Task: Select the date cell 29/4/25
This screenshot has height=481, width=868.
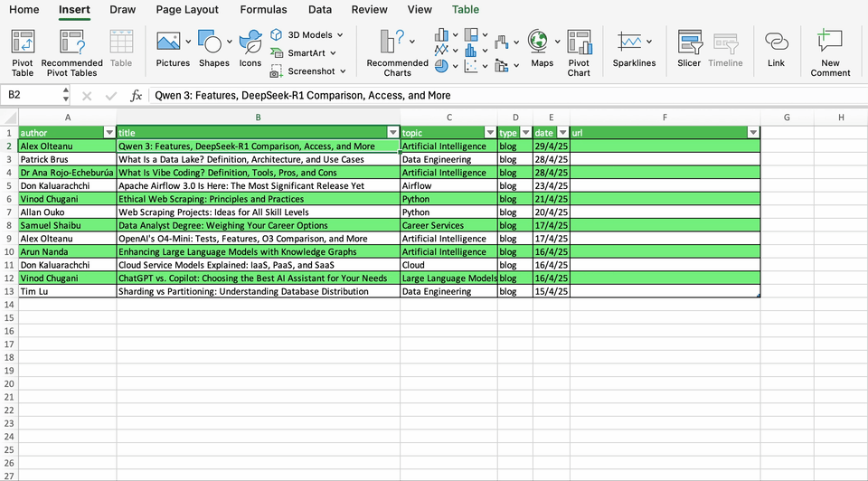Action: (x=551, y=146)
